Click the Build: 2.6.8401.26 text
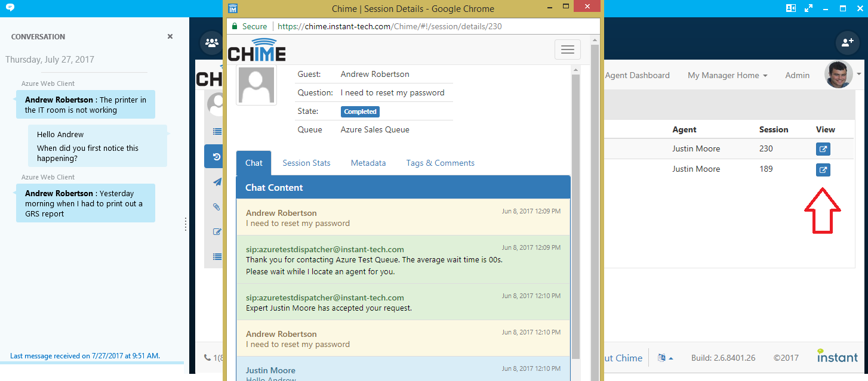 pos(723,358)
